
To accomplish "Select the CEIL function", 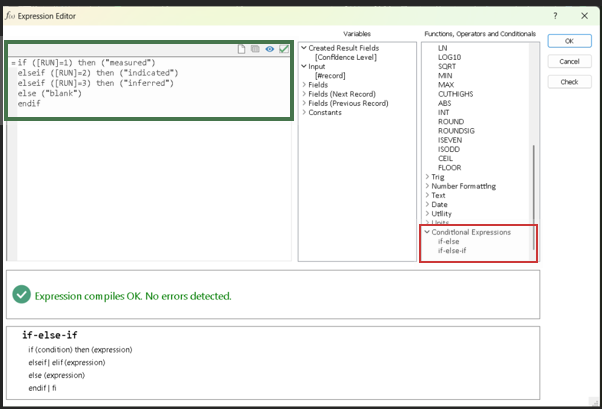I will pyautogui.click(x=445, y=159).
